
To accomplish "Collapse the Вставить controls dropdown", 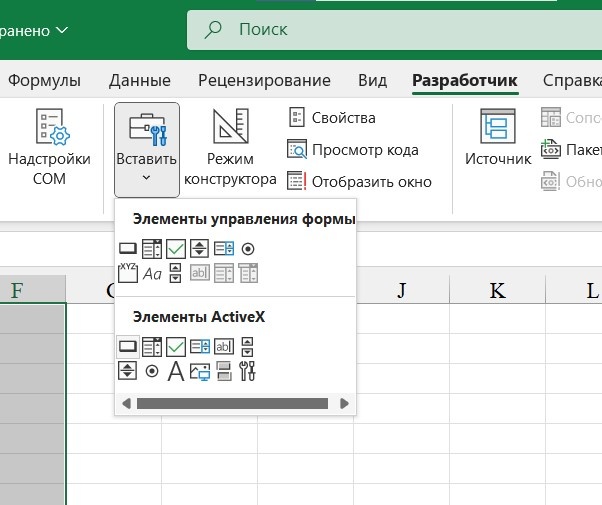I will point(147,150).
